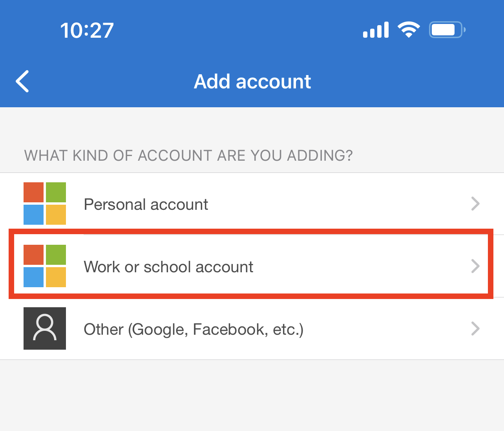
Task: Click the cellular signal bars icon
Action: 375,29
